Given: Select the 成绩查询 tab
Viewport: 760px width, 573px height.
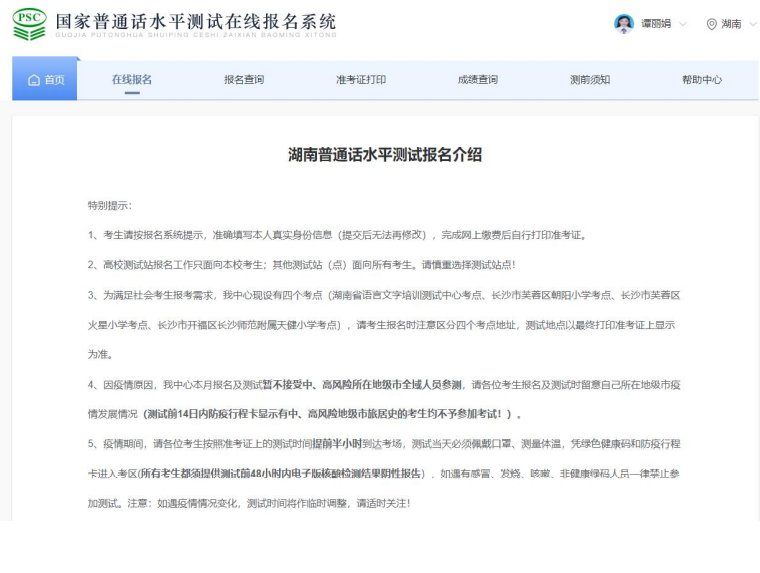Looking at the screenshot, I should 478,80.
